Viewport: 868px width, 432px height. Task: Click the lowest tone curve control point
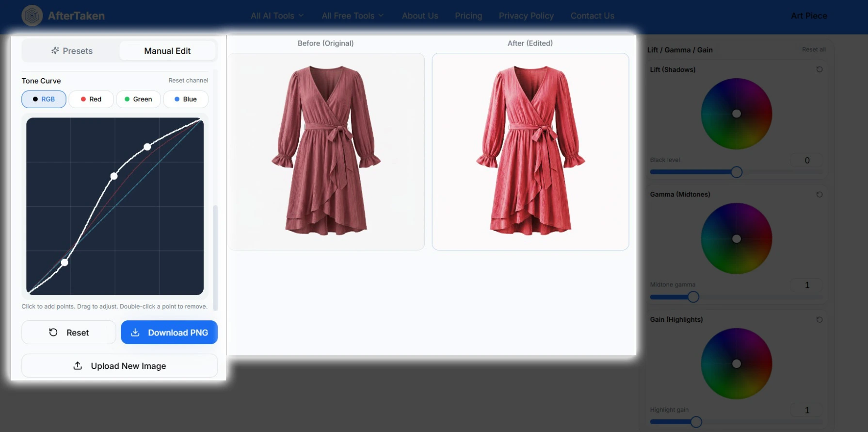pyautogui.click(x=64, y=263)
